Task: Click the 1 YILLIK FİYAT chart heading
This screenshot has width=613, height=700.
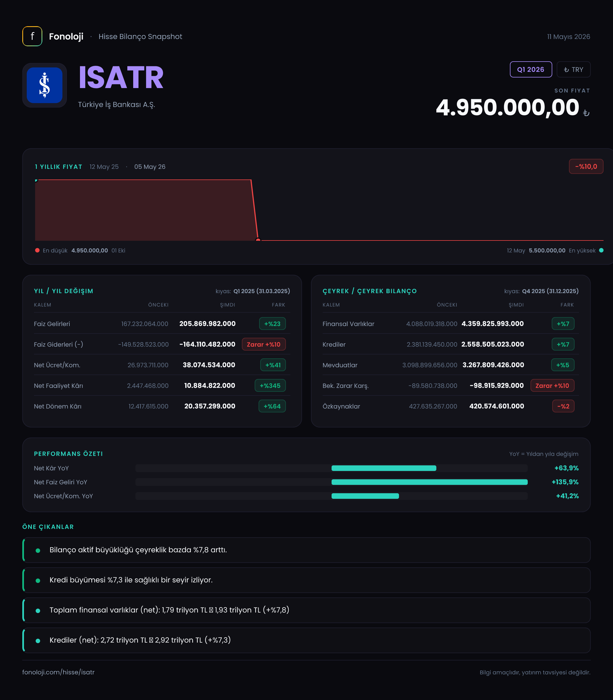Action: (x=59, y=167)
